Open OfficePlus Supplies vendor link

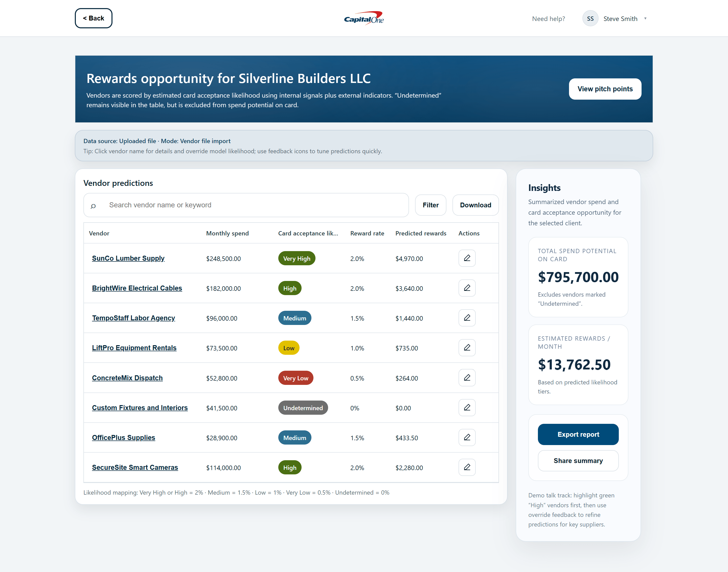(x=124, y=437)
